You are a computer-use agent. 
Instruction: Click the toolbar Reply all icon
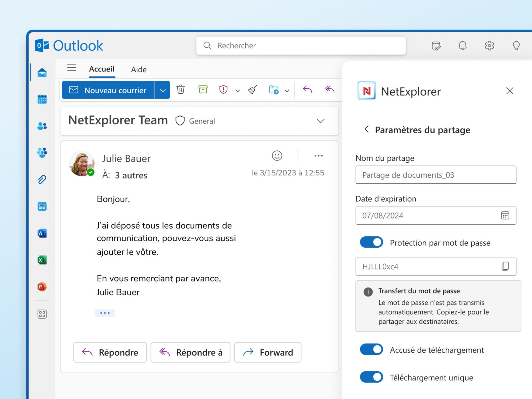(330, 89)
